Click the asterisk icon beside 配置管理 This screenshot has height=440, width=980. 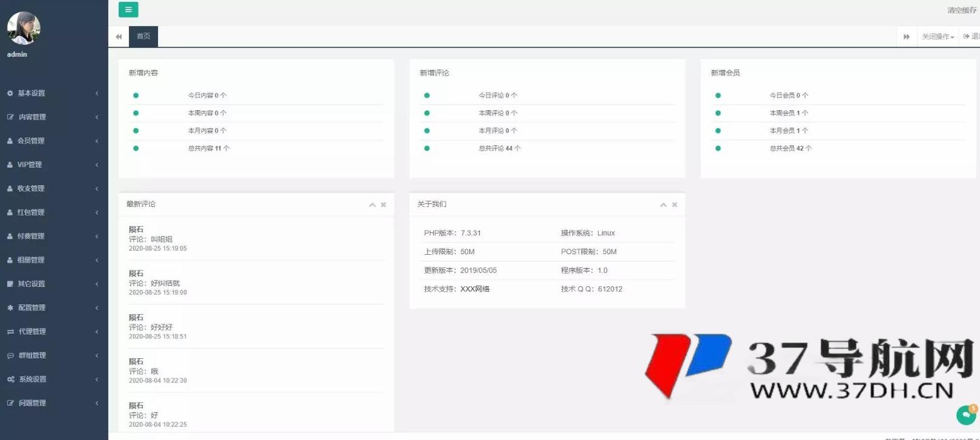coord(10,308)
